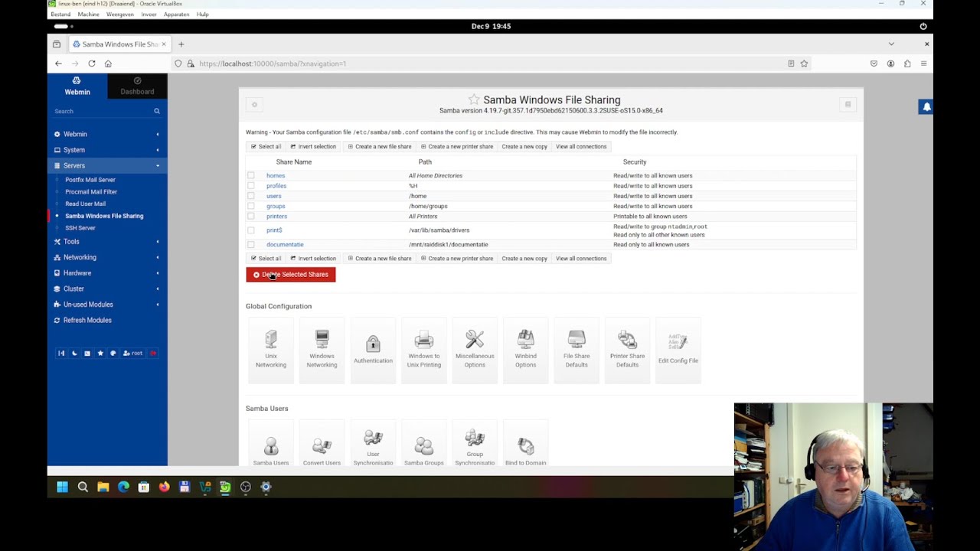980x551 pixels.
Task: Reload the page with the browser refresh icon
Action: click(92, 64)
